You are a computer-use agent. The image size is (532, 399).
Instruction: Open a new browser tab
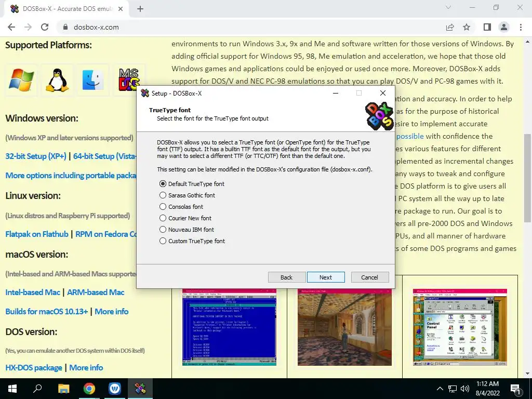pyautogui.click(x=140, y=9)
